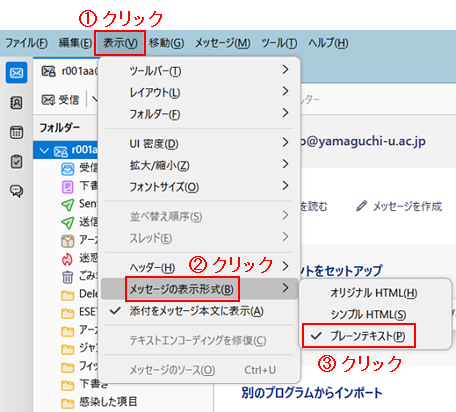Viewport: 456px width, 412px height.
Task: Click the フォルダー pane header
Action: pyautogui.click(x=59, y=128)
